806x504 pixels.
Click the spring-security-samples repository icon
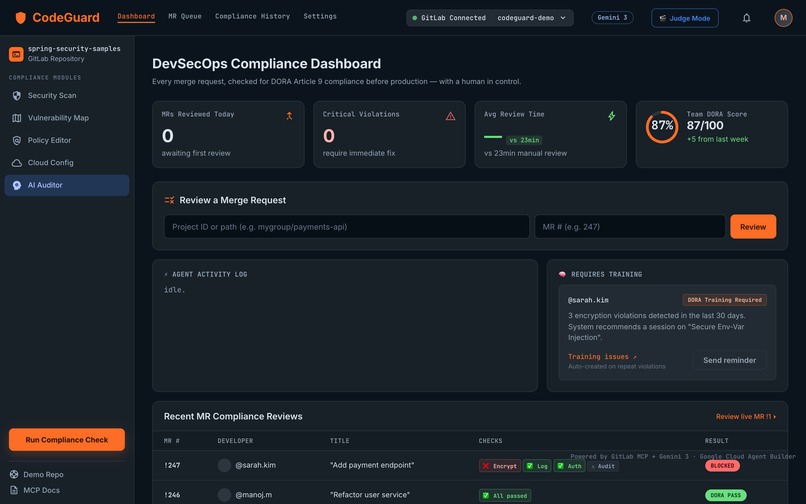16,53
